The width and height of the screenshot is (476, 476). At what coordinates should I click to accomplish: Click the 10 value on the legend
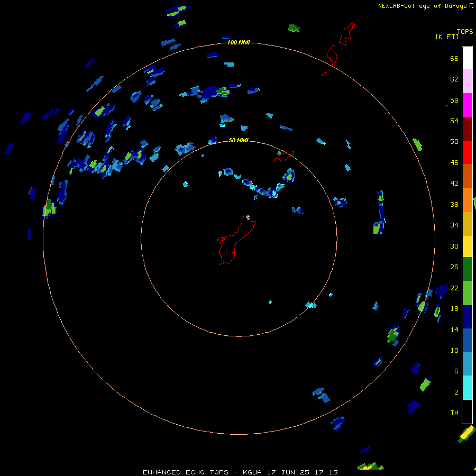coord(454,351)
